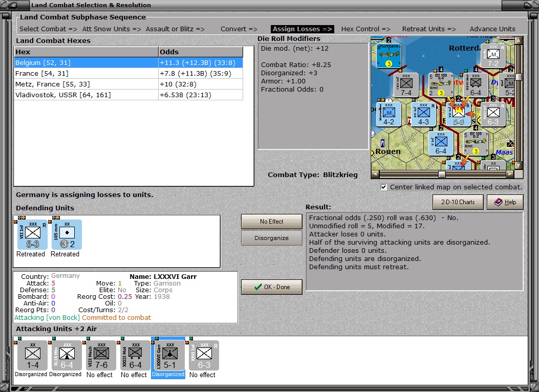This screenshot has height=392, width=539.
Task: Click the Disorganize button
Action: pyautogui.click(x=272, y=238)
